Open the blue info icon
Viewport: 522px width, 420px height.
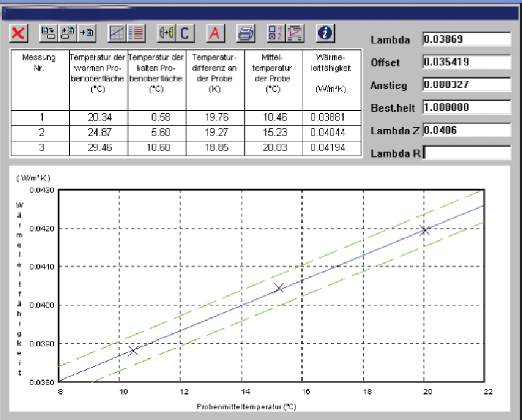tap(324, 33)
